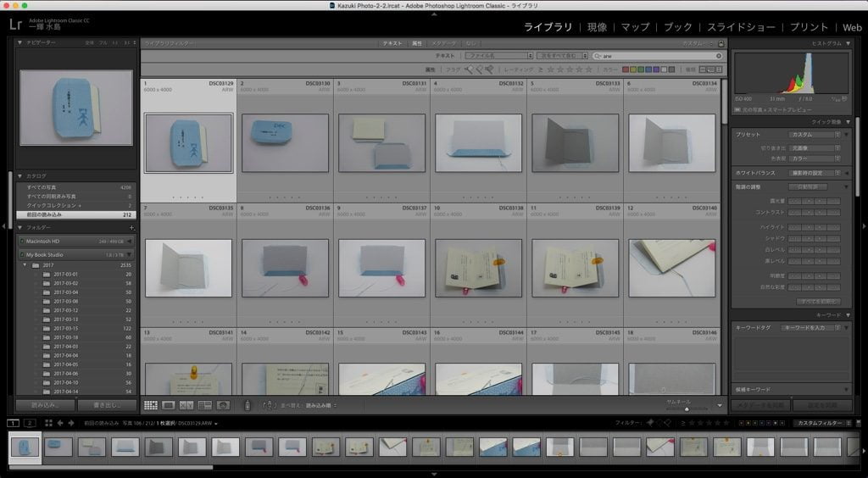Image resolution: width=868 pixels, height=478 pixels.
Task: Adjust the thumbnail size slider
Action: 687,409
